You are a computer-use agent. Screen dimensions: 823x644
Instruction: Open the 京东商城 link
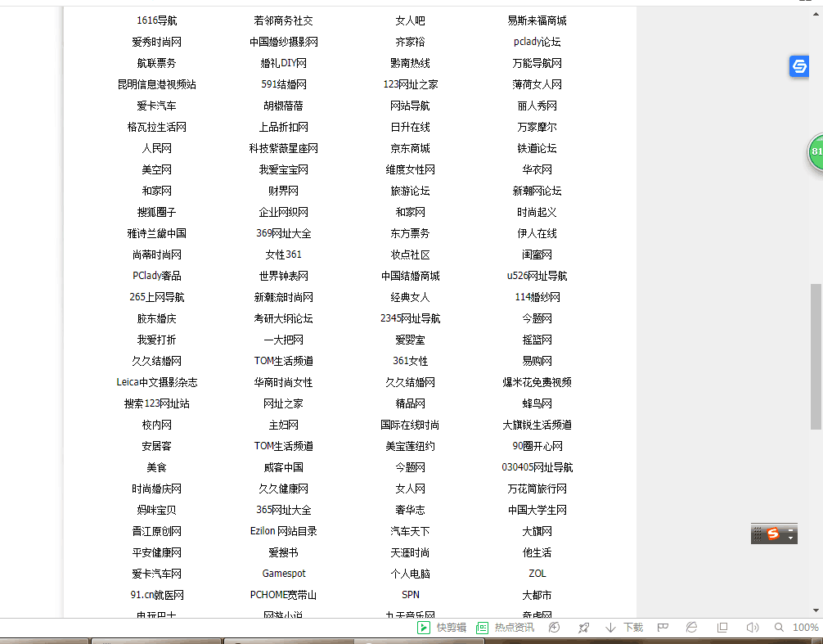[x=410, y=149]
